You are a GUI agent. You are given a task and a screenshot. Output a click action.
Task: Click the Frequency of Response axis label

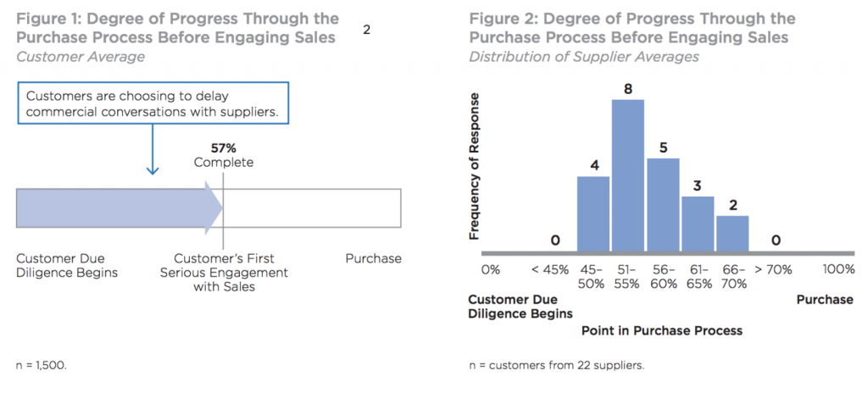475,165
